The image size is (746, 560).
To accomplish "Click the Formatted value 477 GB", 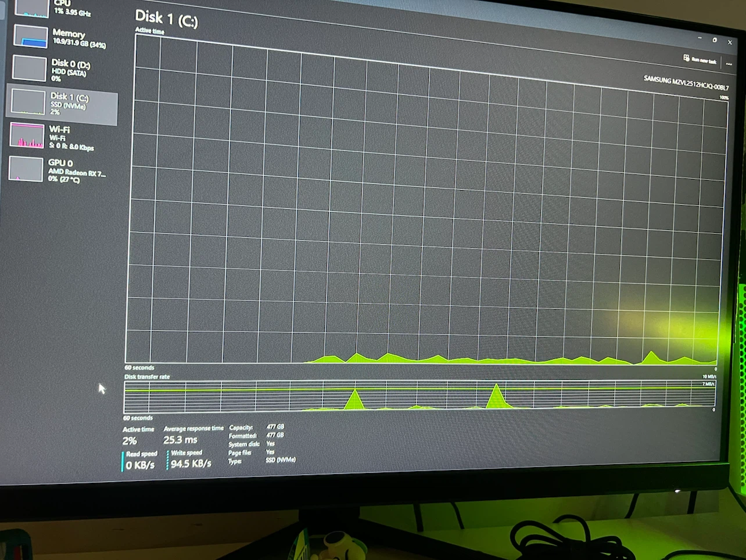I will coord(275,435).
